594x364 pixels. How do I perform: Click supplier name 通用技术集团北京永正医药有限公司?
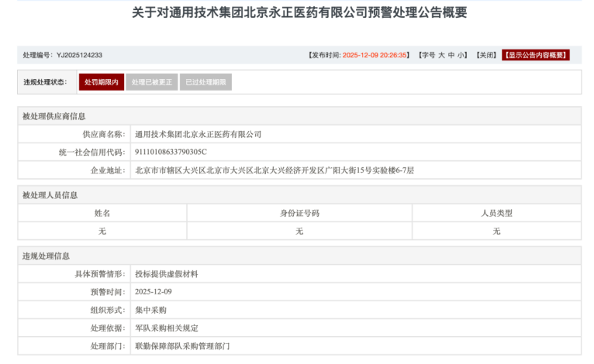coord(199,134)
